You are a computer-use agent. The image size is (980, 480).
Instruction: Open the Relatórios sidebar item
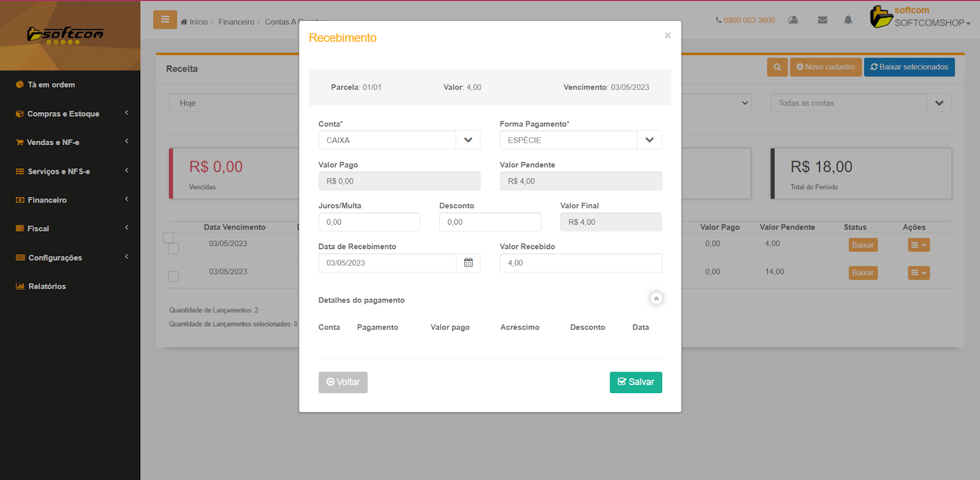point(47,287)
